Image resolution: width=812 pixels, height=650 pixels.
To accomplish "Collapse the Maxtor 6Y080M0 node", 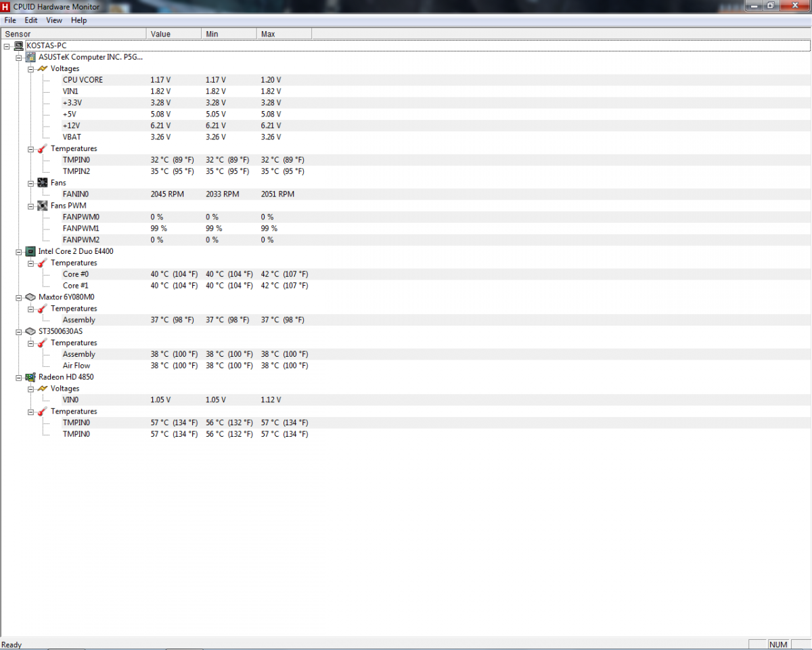I will tap(19, 297).
